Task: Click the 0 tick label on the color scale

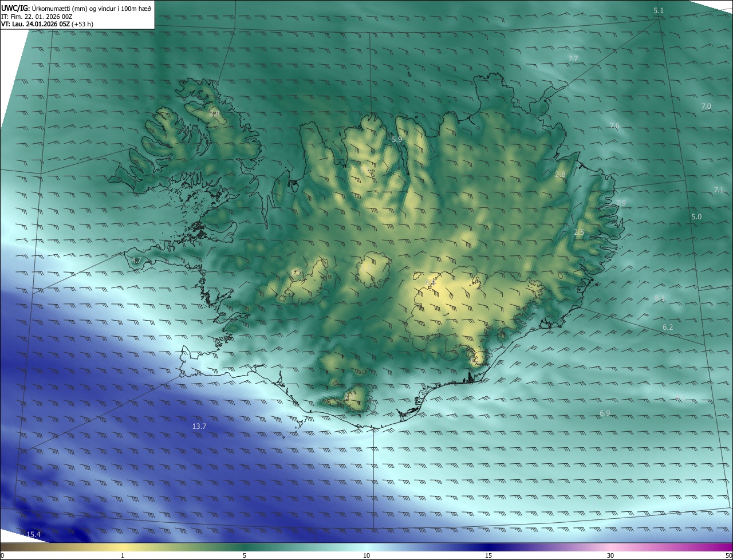Action: click(2, 555)
